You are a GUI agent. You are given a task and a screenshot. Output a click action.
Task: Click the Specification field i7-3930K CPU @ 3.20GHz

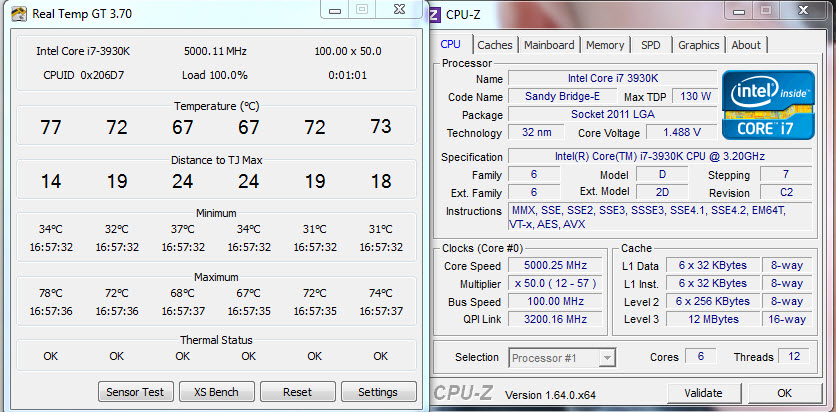[660, 156]
